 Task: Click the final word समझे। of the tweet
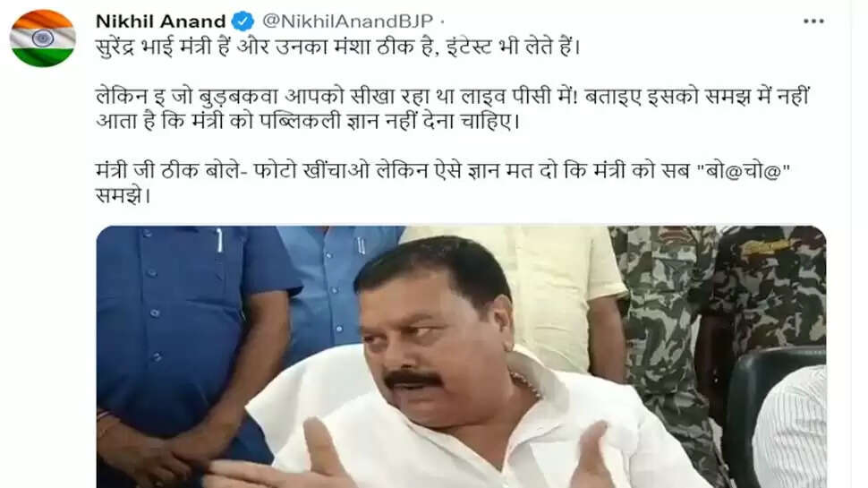click(123, 195)
